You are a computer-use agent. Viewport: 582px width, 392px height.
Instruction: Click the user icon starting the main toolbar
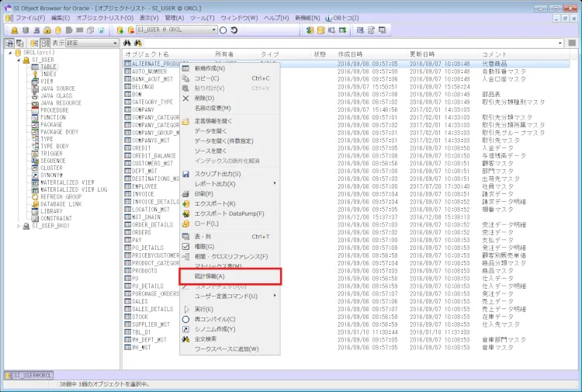[x=14, y=30]
